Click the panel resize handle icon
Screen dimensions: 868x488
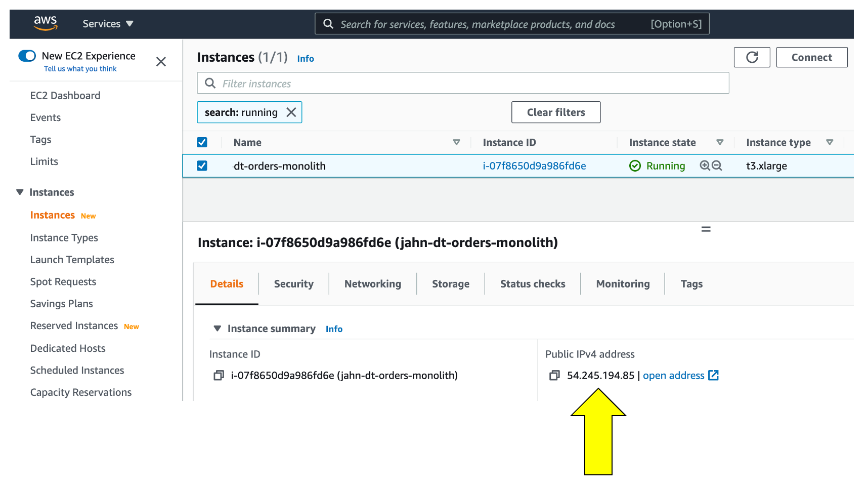tap(706, 229)
